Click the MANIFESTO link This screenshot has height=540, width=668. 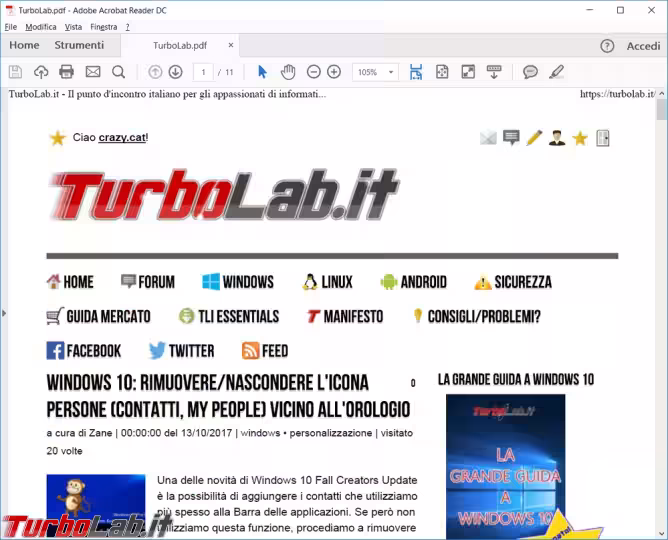(345, 316)
